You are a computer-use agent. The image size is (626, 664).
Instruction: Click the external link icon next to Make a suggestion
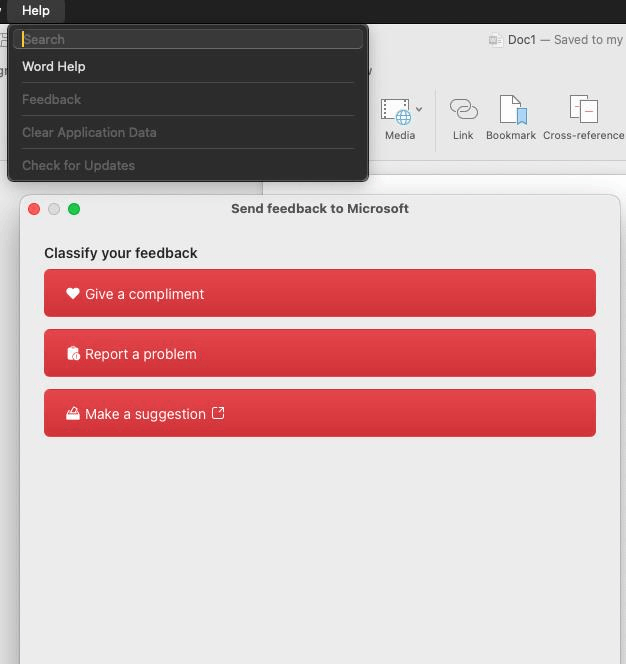(218, 413)
